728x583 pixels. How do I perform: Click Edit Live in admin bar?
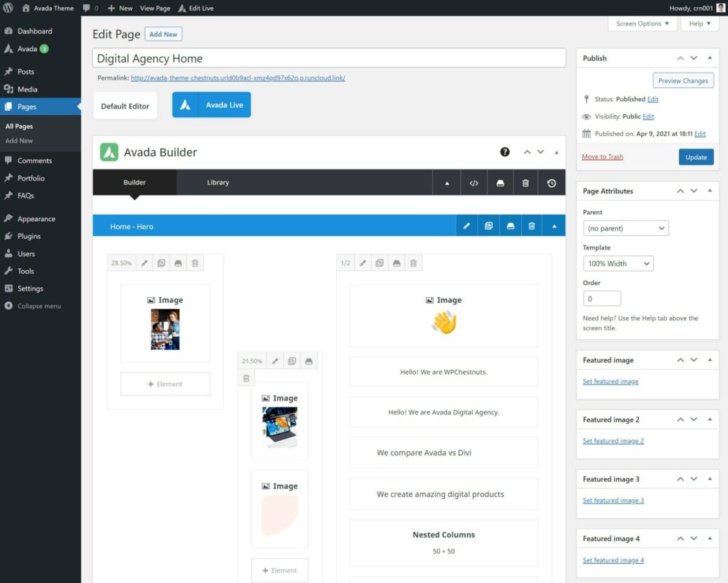[196, 8]
